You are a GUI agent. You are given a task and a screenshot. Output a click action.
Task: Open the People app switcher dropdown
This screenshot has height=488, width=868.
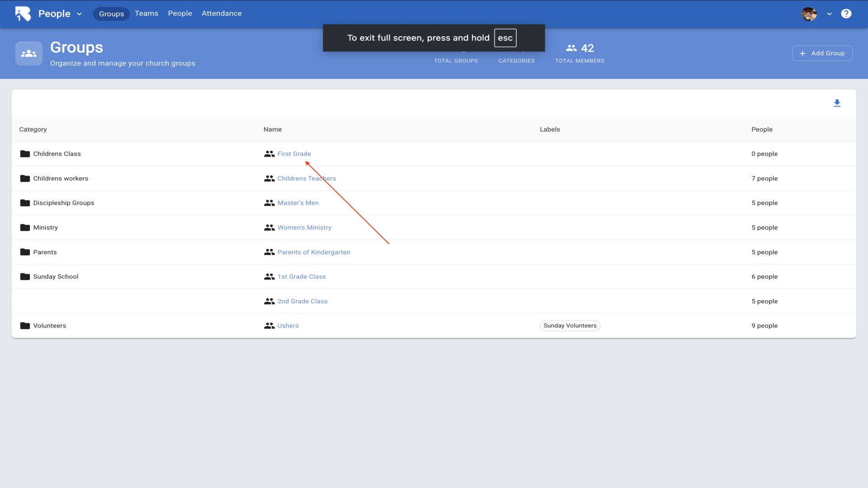[x=79, y=14]
